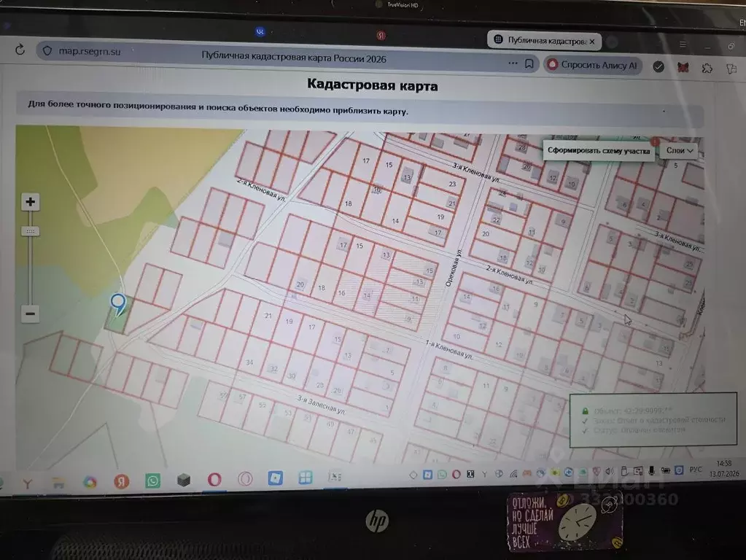Screen dimensions: 746x560
Task: Bookmark this page with the bookmark icon
Action: (529, 63)
